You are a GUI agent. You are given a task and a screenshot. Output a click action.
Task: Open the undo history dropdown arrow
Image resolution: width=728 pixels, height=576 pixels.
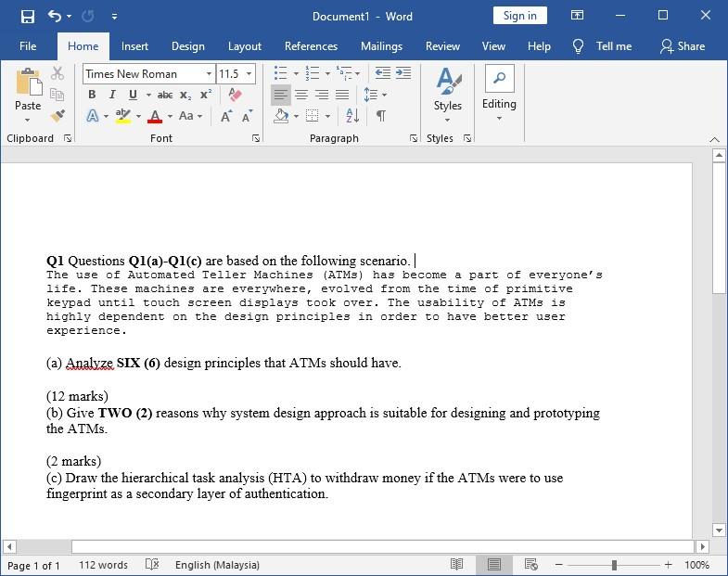(70, 17)
